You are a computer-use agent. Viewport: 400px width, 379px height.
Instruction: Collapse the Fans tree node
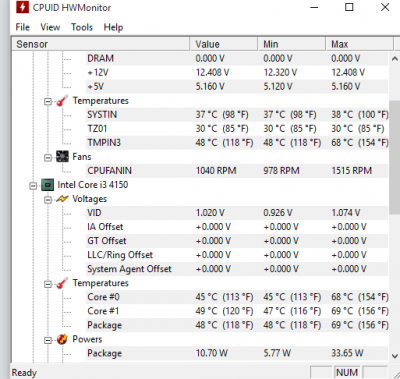click(x=48, y=157)
